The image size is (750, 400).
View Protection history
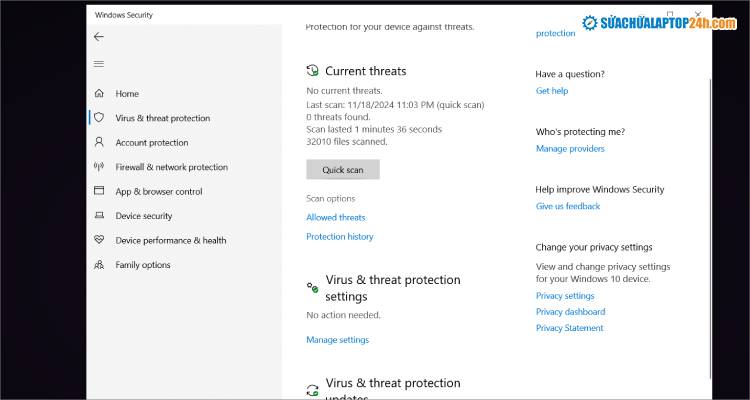pyautogui.click(x=339, y=237)
